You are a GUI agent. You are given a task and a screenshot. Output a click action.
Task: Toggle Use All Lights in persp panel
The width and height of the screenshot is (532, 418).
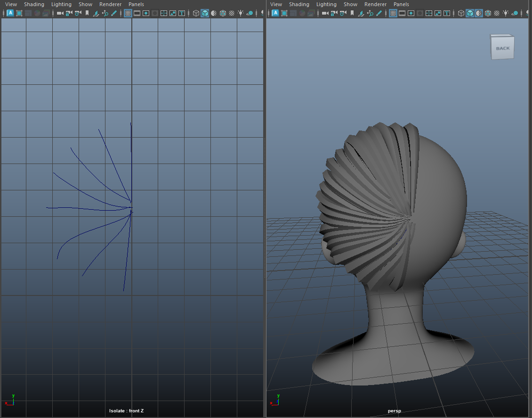coord(506,13)
